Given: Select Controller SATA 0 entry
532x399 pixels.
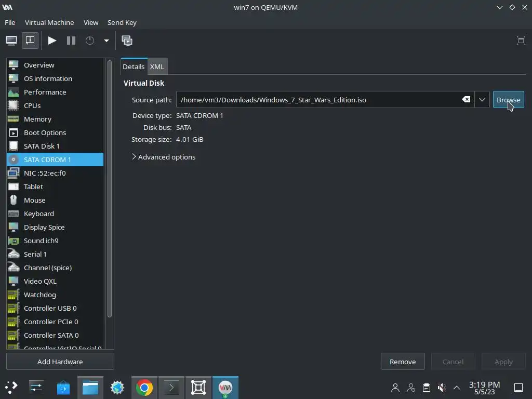Looking at the screenshot, I should pos(55,335).
